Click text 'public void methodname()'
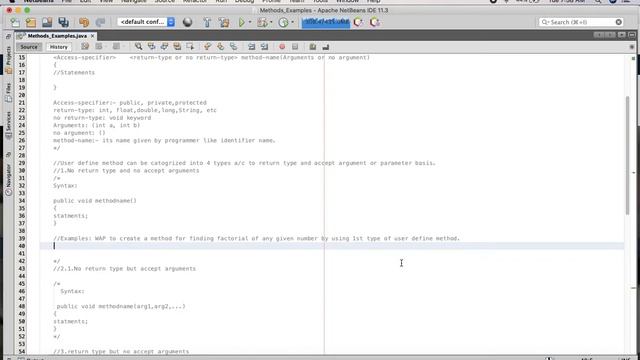This screenshot has height=360, width=640. click(95, 201)
